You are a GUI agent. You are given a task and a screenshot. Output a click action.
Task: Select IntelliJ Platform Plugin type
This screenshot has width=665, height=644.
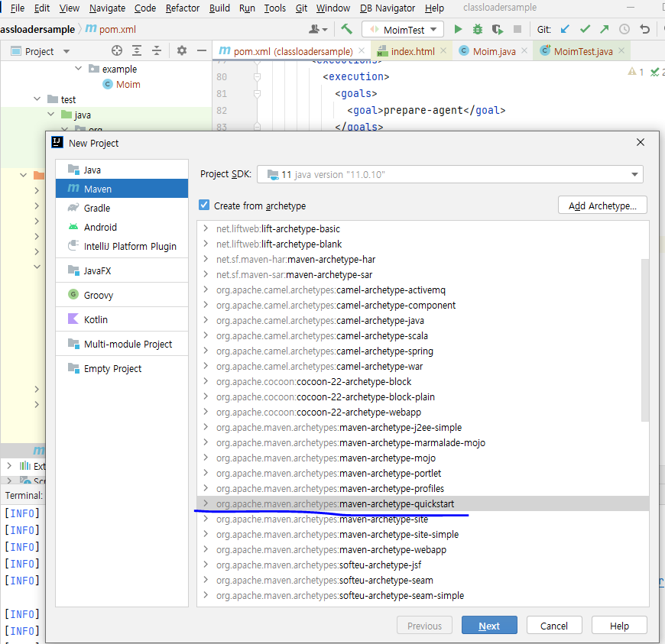122,246
